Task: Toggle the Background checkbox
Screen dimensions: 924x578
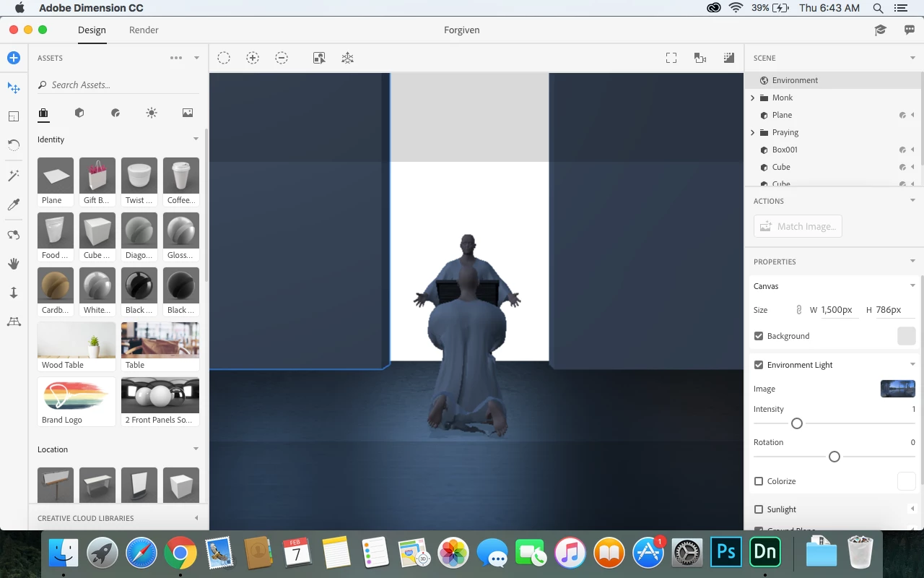Action: [x=759, y=336]
